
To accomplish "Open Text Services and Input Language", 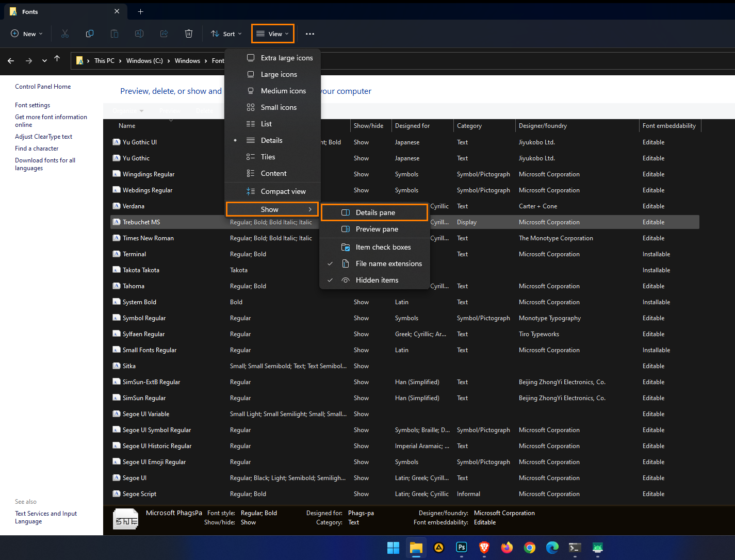I will point(46,517).
